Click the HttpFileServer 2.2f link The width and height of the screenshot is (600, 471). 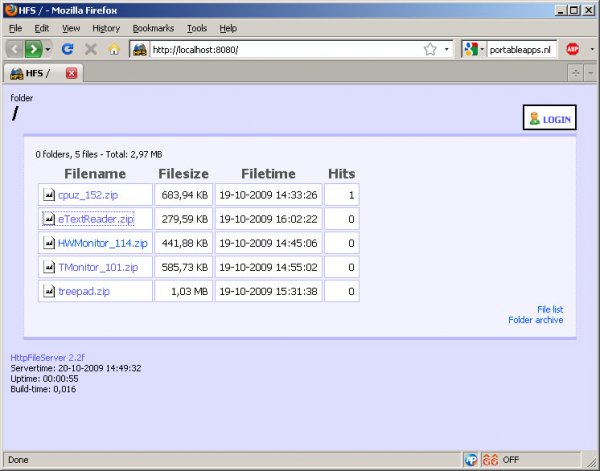coord(47,357)
